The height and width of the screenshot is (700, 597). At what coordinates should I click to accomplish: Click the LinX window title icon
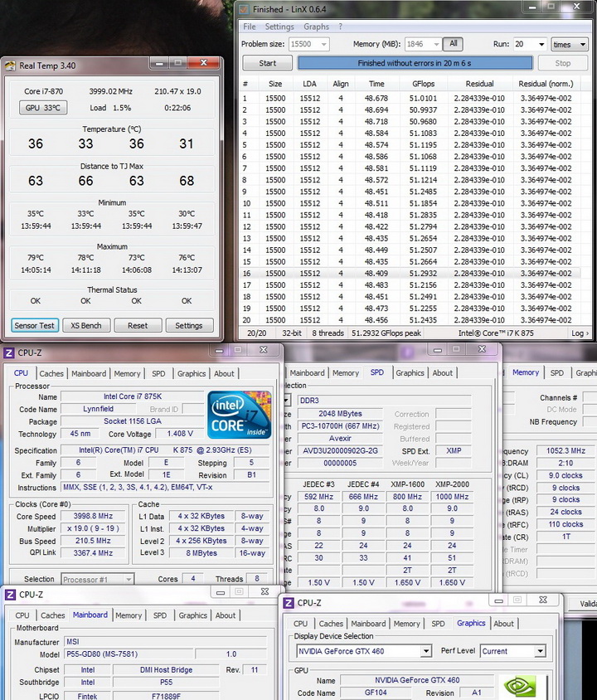pyautogui.click(x=244, y=9)
